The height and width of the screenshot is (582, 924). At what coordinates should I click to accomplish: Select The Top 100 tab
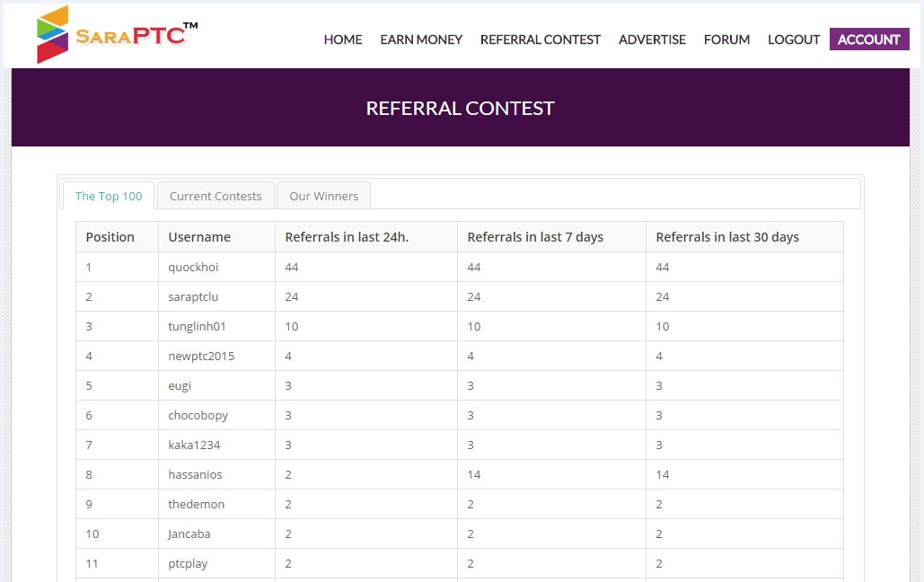(109, 196)
